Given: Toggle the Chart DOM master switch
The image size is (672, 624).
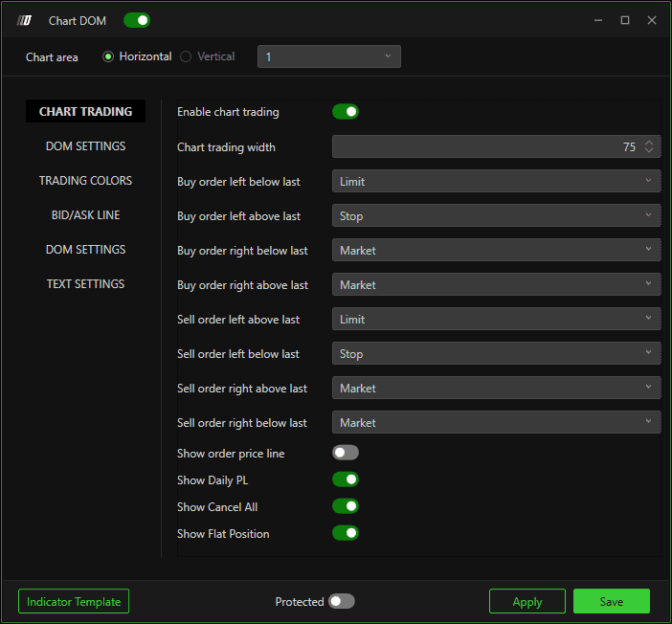Looking at the screenshot, I should (x=137, y=20).
